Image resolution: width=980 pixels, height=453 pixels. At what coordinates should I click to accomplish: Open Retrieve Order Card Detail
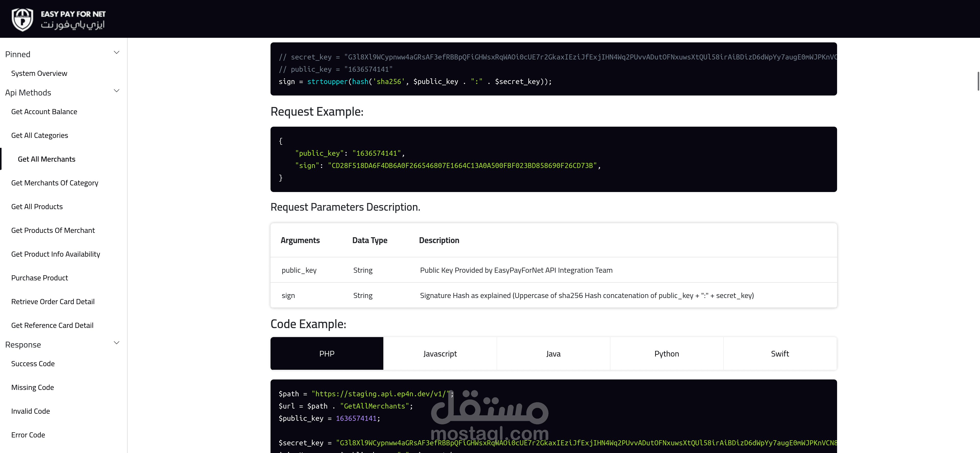pos(53,302)
